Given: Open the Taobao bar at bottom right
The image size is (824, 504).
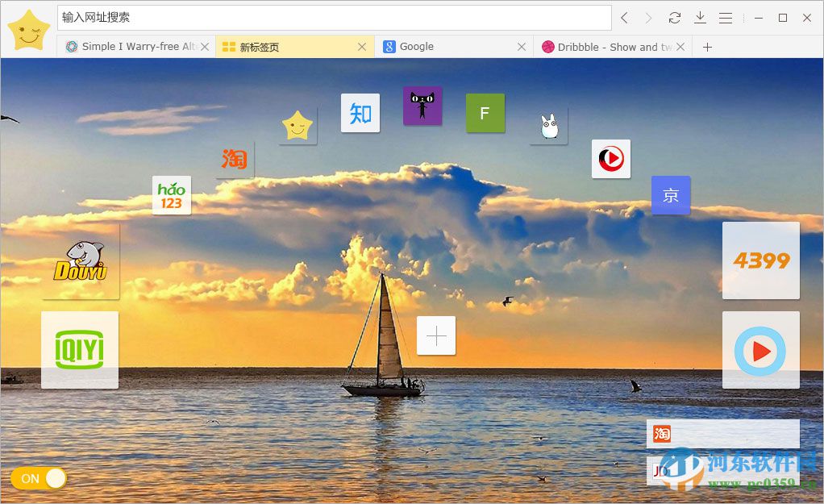Looking at the screenshot, I should [723, 434].
